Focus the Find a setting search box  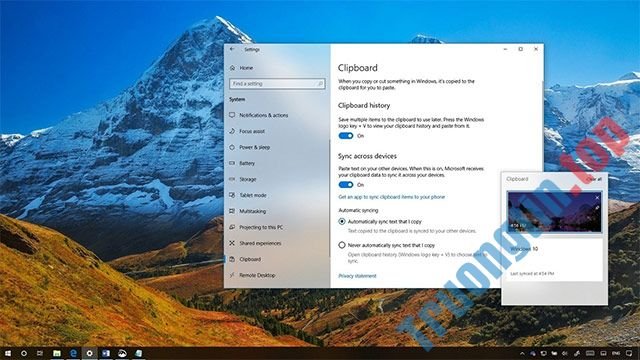[277, 84]
